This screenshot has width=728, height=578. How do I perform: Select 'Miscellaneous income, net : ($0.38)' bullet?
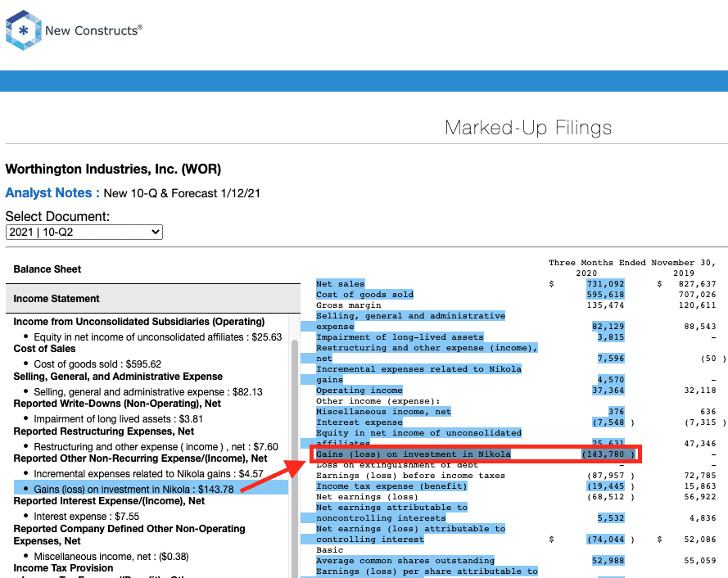pos(111,557)
